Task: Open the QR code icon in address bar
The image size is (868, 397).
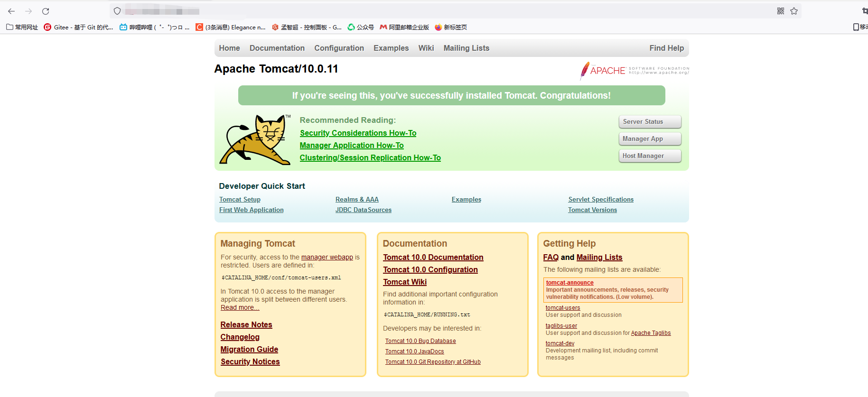Action: tap(781, 11)
